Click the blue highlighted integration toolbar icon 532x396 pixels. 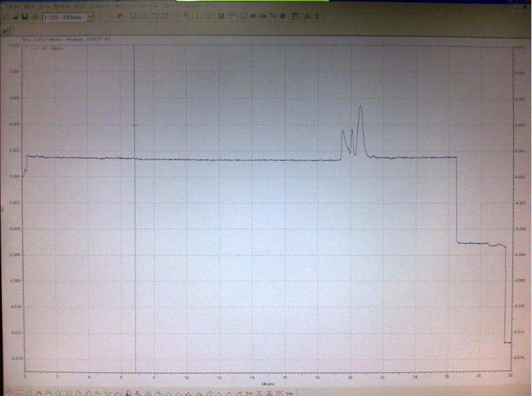point(128,393)
